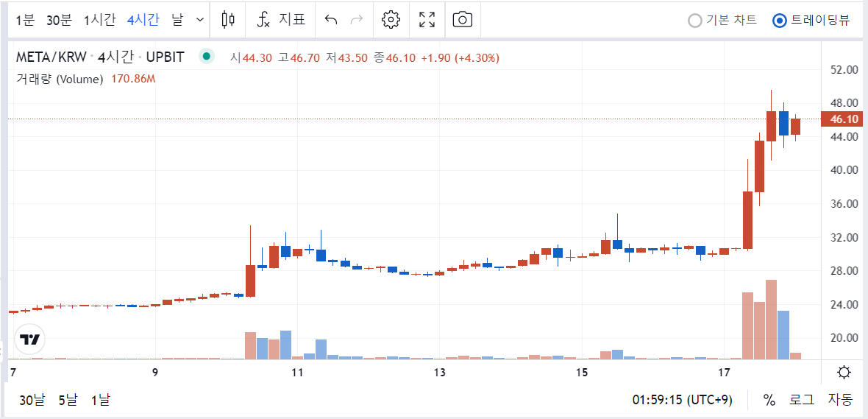Open the candlestick chart type selector
The image size is (868, 419).
coord(228,20)
